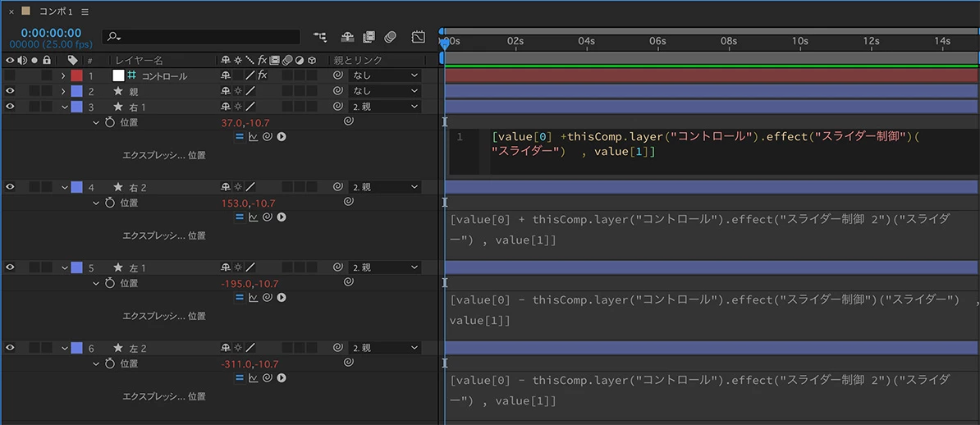Screen dimensions: 980x425
Task: Click red label color of コントロール layer
Action: point(77,75)
